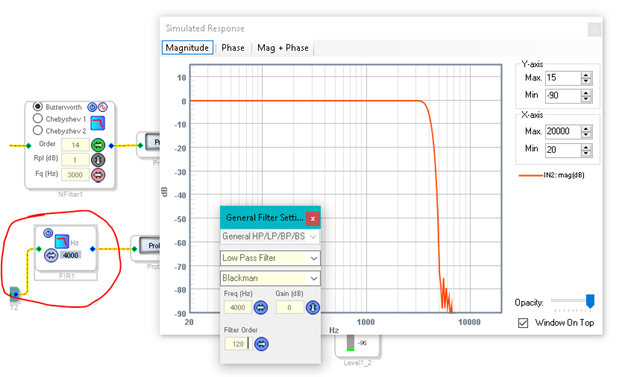Screen dimensions: 639x377
Task: Select the Butterworth filter type
Action: click(37, 106)
